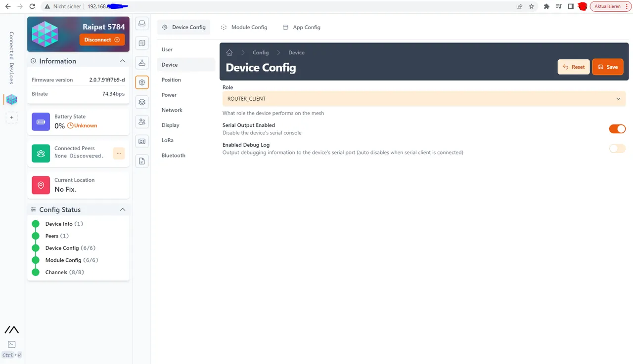The width and height of the screenshot is (633, 364).
Task: Open browser extensions puzzle icon
Action: tap(546, 6)
